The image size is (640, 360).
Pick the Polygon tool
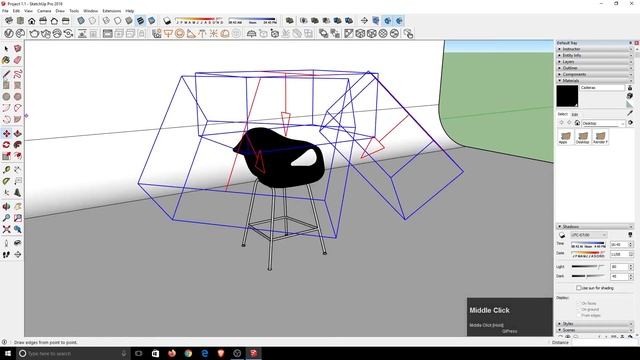pyautogui.click(x=18, y=97)
